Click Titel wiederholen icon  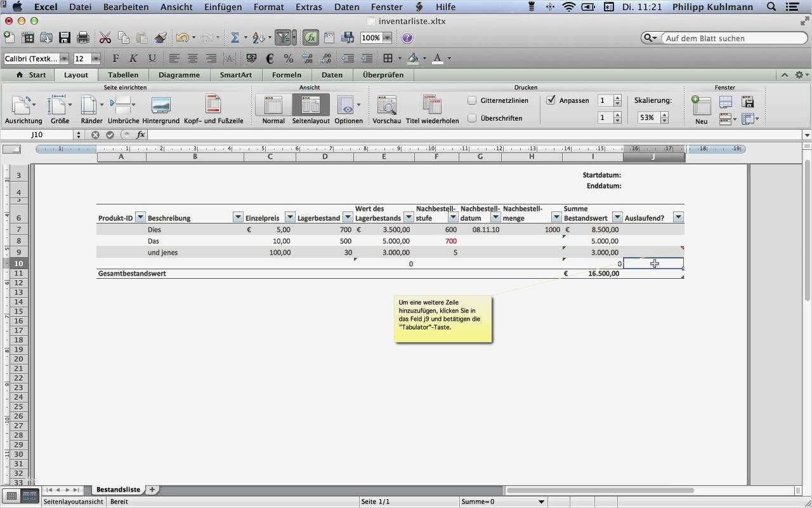[432, 109]
